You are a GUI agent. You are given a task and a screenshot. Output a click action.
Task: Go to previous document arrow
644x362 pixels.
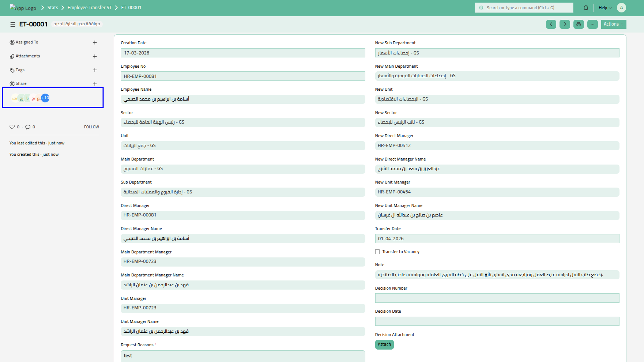[x=551, y=24]
